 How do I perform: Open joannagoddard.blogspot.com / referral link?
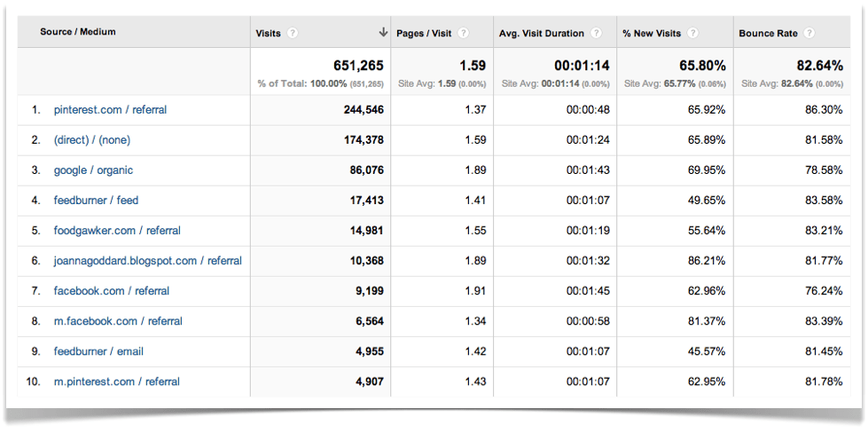click(147, 261)
